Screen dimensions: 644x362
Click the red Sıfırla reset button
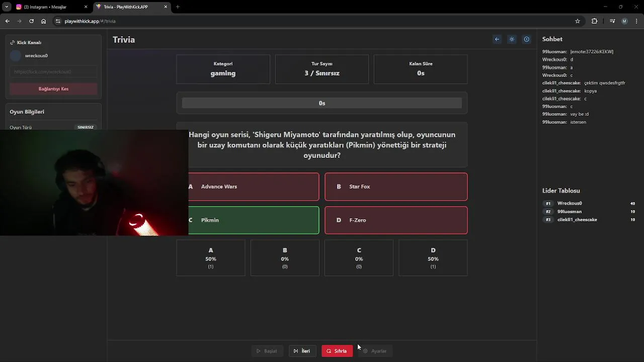tap(337, 351)
